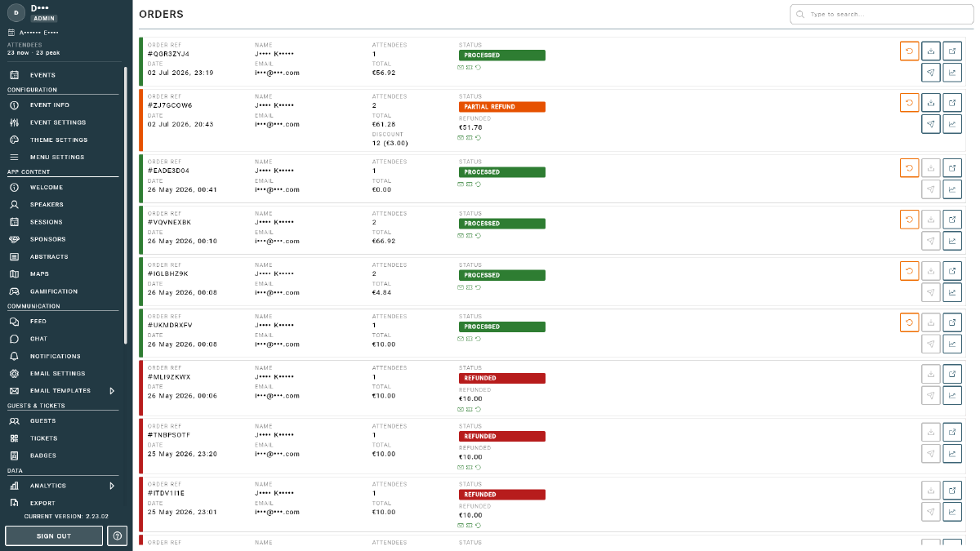Click the external-link icon for order #EADE3D04
This screenshot has height=551, width=980.
tap(952, 168)
